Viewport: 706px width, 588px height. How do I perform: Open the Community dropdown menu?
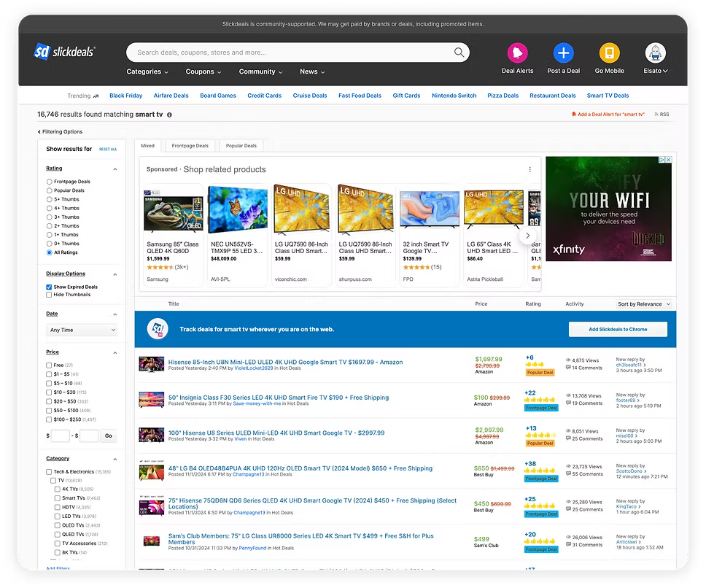[x=260, y=71]
